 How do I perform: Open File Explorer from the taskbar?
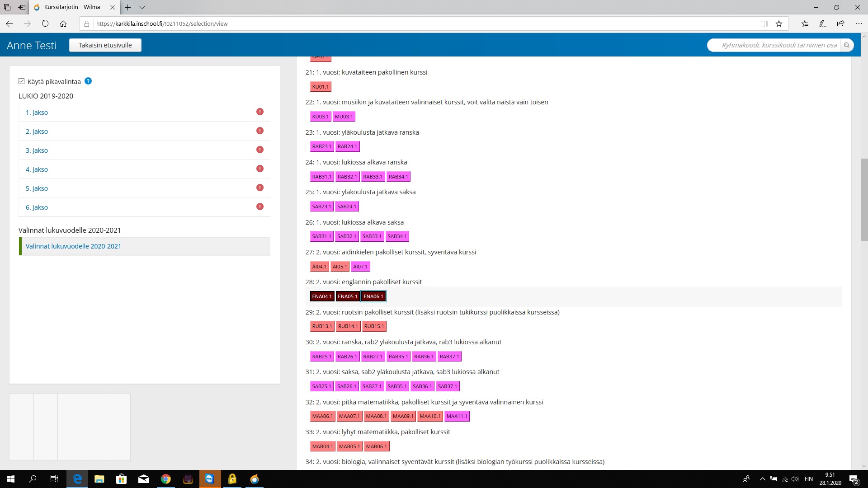99,479
